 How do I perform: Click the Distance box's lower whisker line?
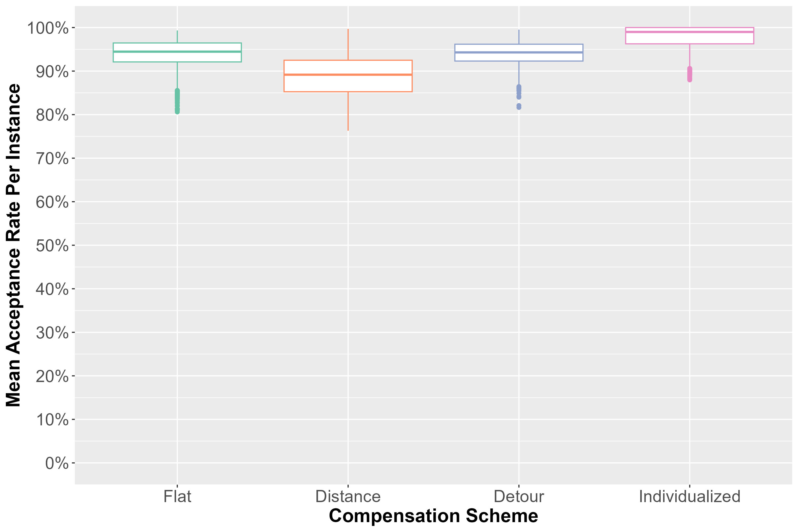[348, 111]
